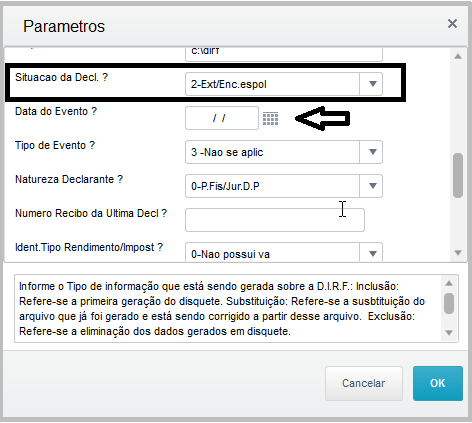Click the Data do Evento date field
The image size is (472, 423).
(222, 118)
